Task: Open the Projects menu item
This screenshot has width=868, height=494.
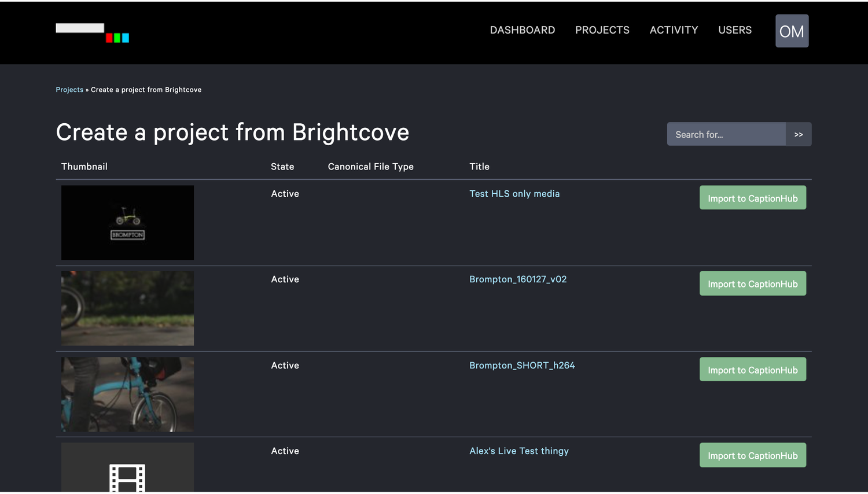Action: 602,30
